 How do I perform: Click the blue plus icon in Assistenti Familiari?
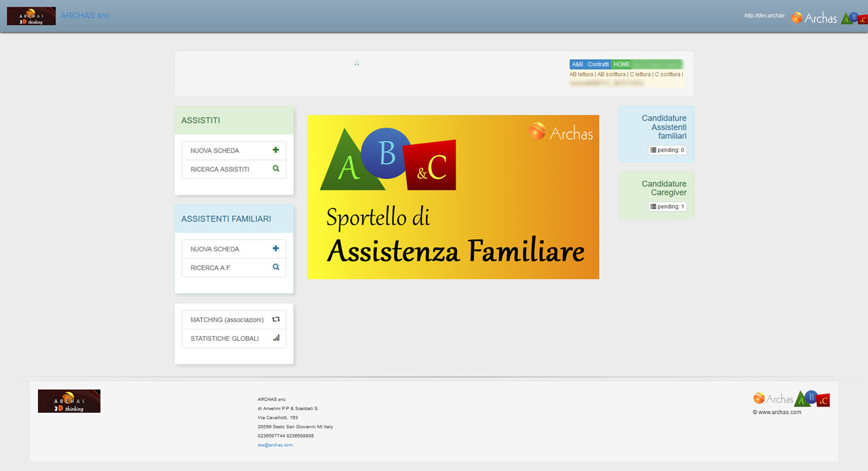point(276,249)
